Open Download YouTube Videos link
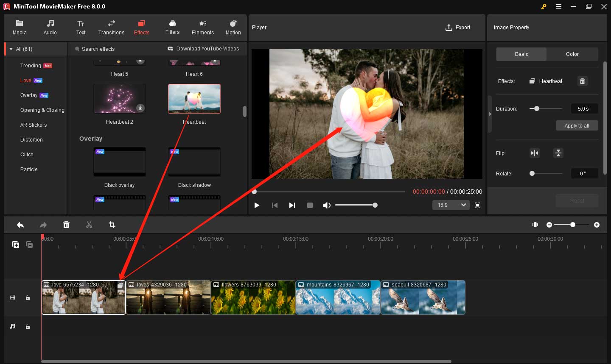This screenshot has height=364, width=611. tap(203, 49)
